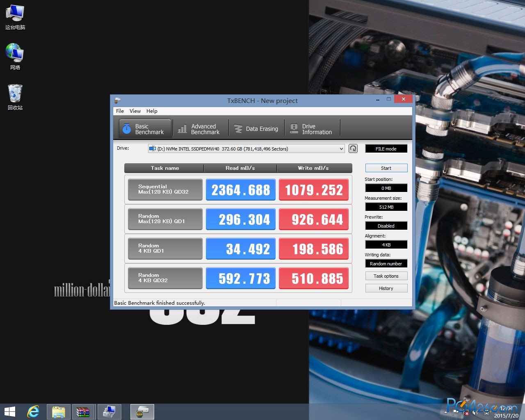
Task: Open the 这台电脑 desktop icon
Action: click(x=15, y=17)
